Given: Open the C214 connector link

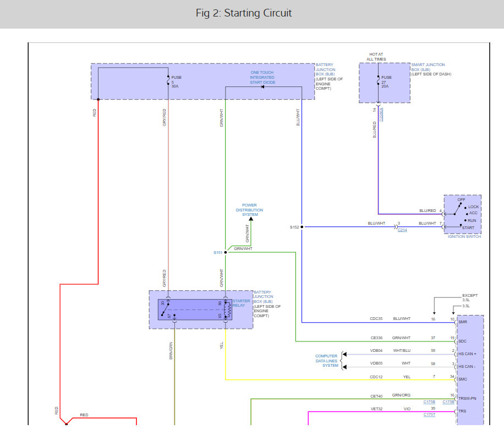Looking at the screenshot, I should point(402,230).
